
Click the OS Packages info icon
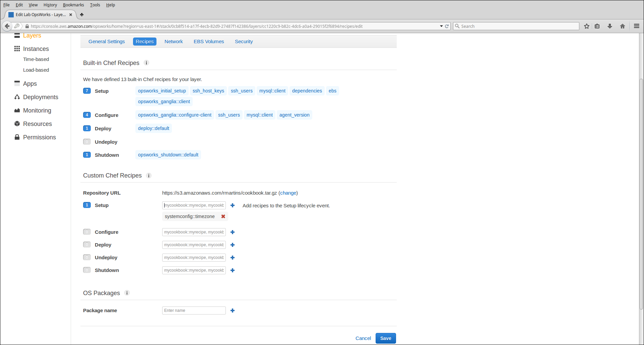(x=127, y=293)
